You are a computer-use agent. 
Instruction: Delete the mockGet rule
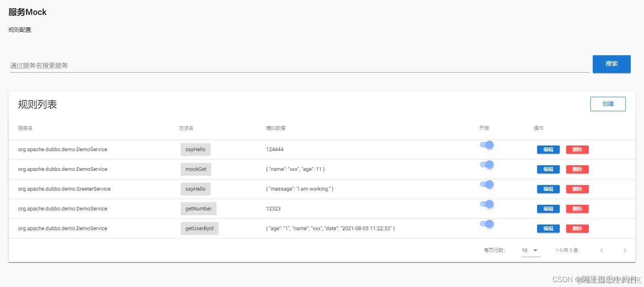tap(577, 169)
